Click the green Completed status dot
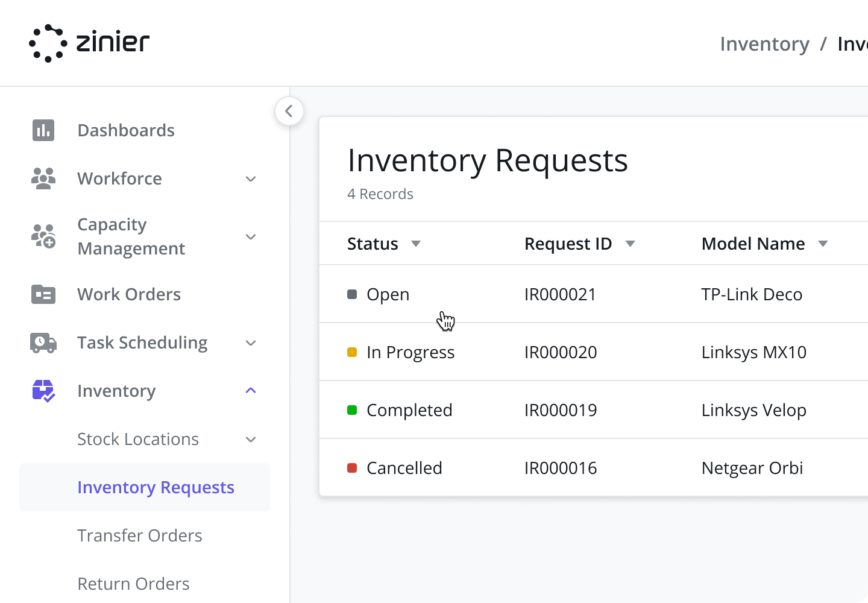Image resolution: width=868 pixels, height=603 pixels. click(x=352, y=410)
